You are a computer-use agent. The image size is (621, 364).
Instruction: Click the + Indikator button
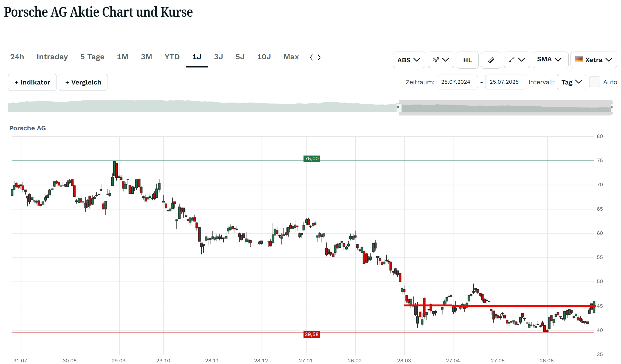tap(32, 82)
